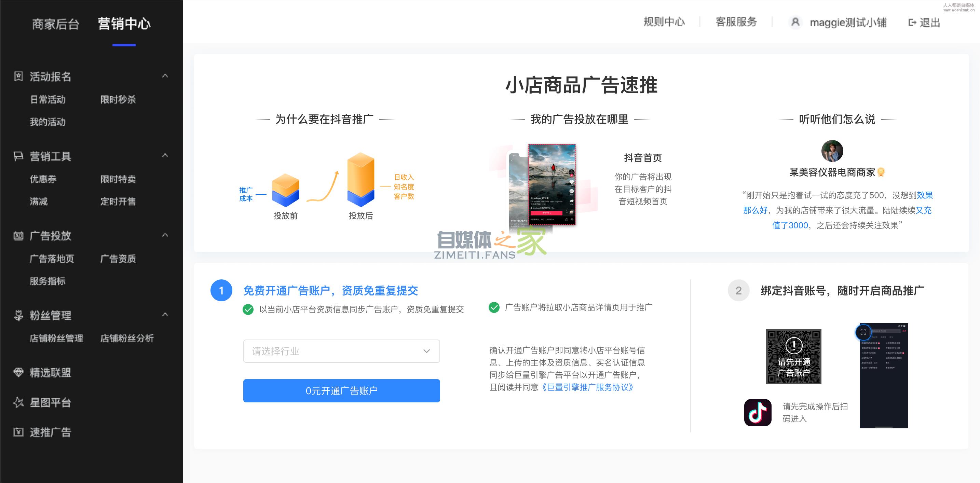This screenshot has height=483, width=980.
Task: Click the QR code 请先开通广告账户
Action: (x=793, y=356)
